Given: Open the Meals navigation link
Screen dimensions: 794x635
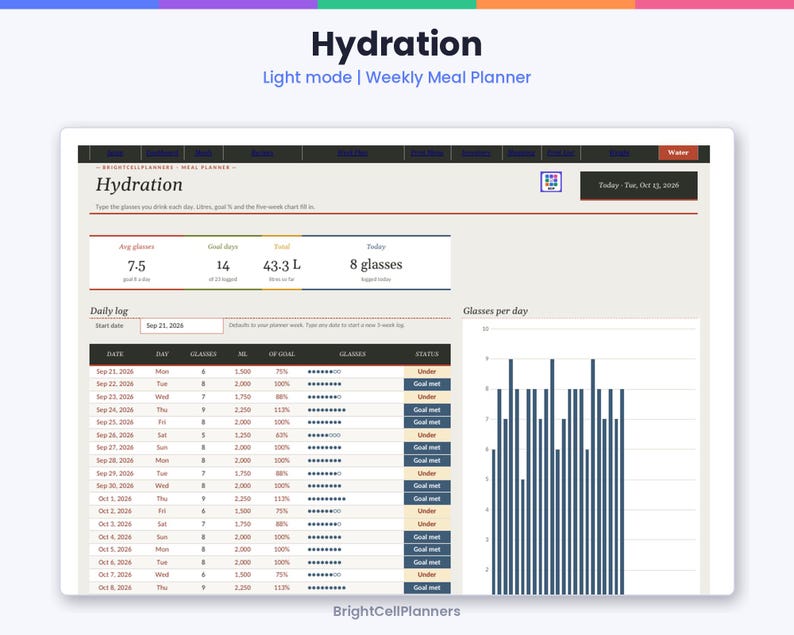Looking at the screenshot, I should [204, 153].
